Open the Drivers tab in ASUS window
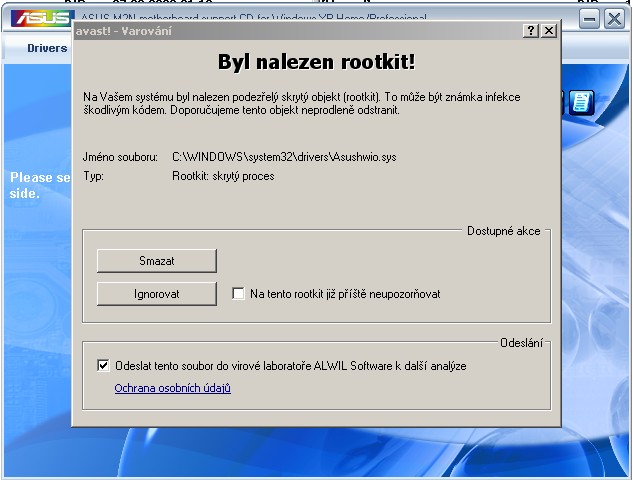Screen dimensions: 633x480 47,48
